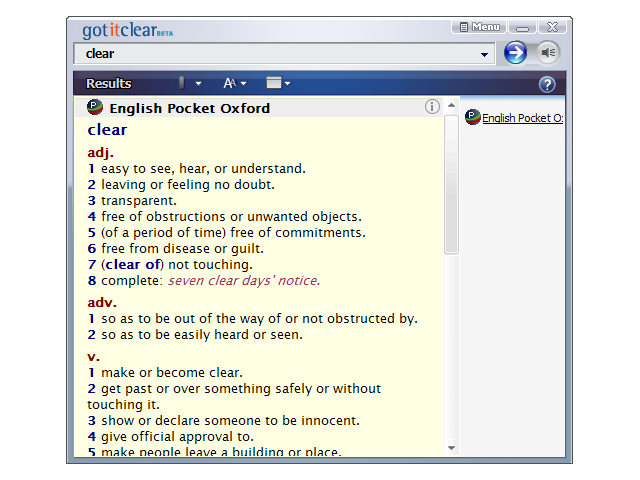
Task: Minimize the gotitclear window
Action: click(x=522, y=27)
